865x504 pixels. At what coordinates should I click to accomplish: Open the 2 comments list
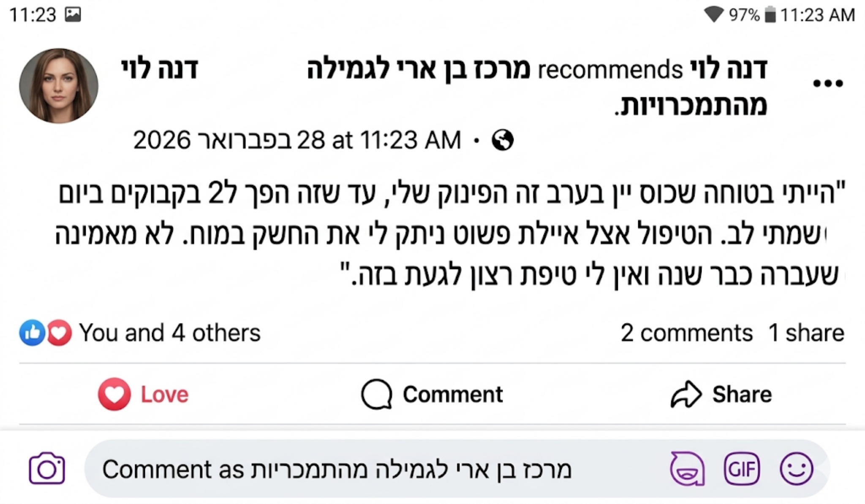tap(686, 333)
